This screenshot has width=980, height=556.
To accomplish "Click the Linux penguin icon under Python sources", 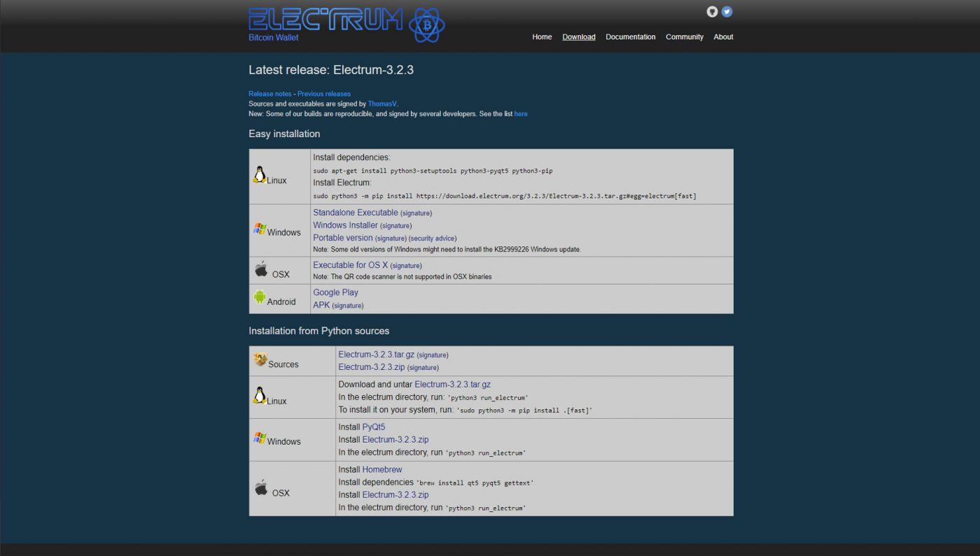I will tap(260, 395).
